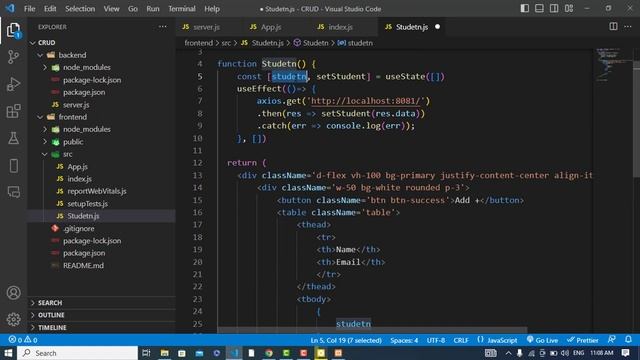Image resolution: width=640 pixels, height=360 pixels.
Task: Start Go Live server
Action: pyautogui.click(x=542, y=340)
